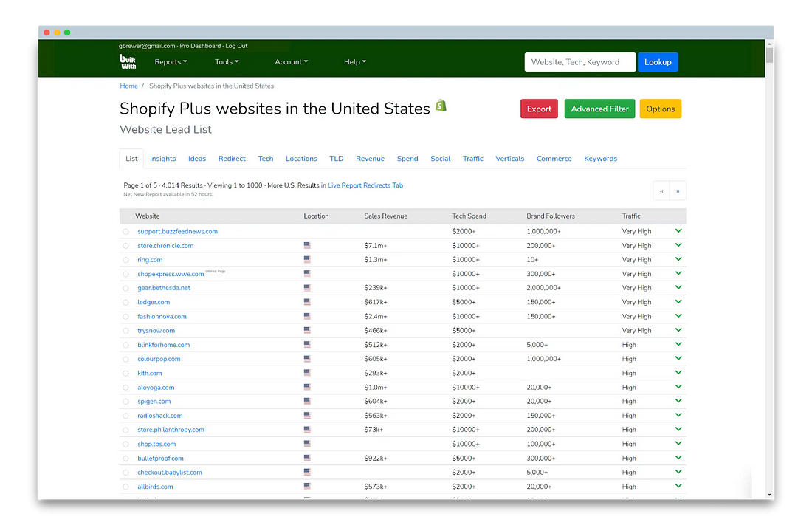Image resolution: width=812 pixels, height=525 pixels.
Task: Open the Tools dropdown menu
Action: click(227, 62)
